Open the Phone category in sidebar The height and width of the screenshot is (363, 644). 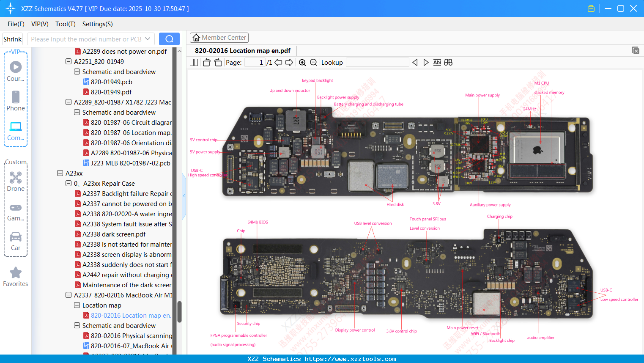click(x=16, y=101)
